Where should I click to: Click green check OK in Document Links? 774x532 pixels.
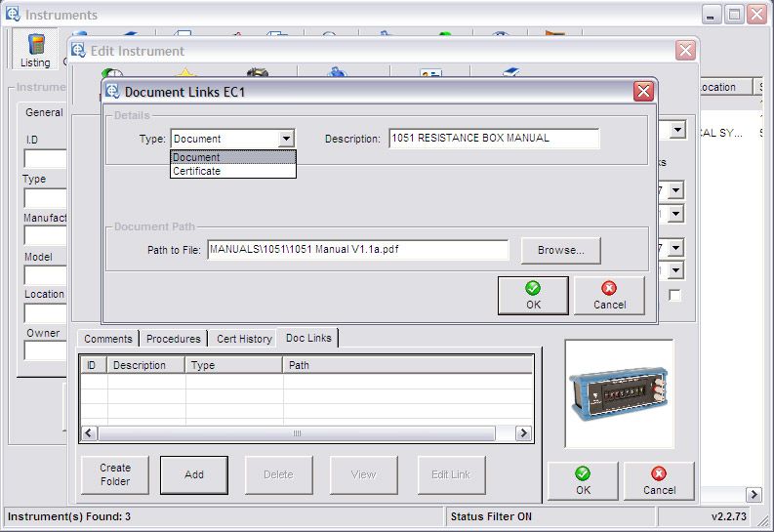pos(533,296)
